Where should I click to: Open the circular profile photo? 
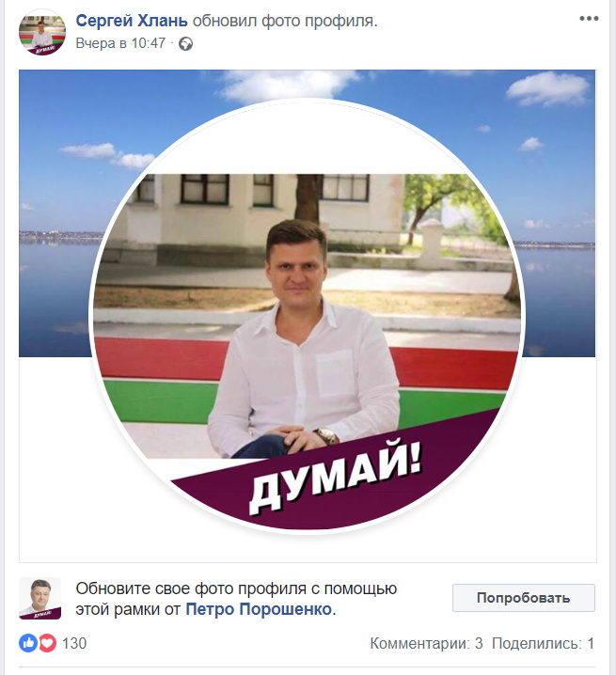(x=307, y=317)
